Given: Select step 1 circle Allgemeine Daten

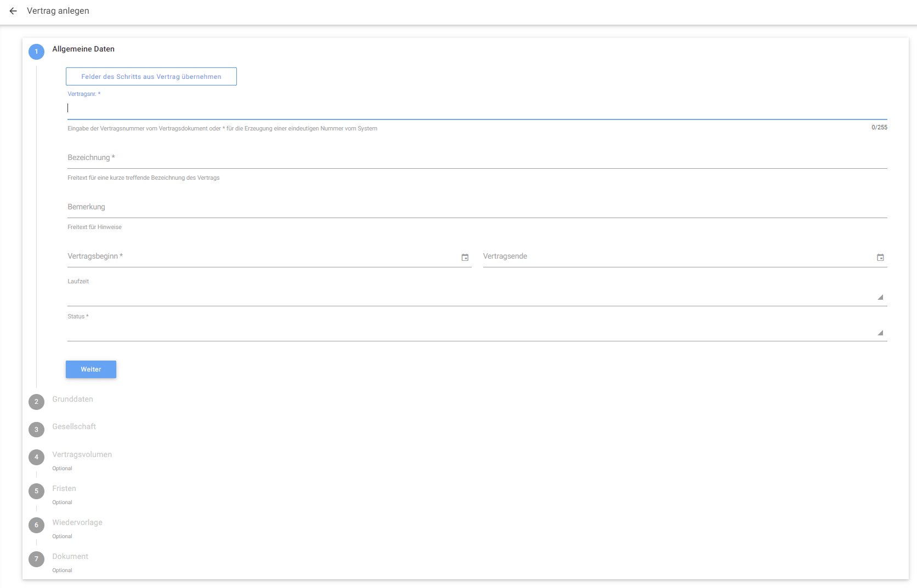Looking at the screenshot, I should 37,52.
